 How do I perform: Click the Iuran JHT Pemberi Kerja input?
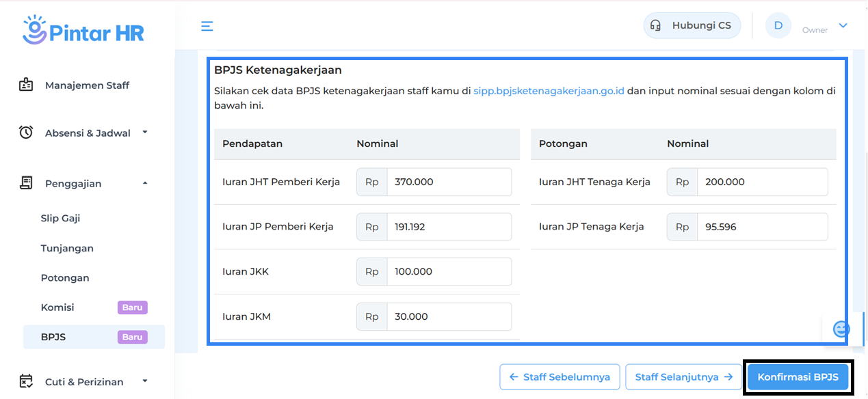(448, 182)
